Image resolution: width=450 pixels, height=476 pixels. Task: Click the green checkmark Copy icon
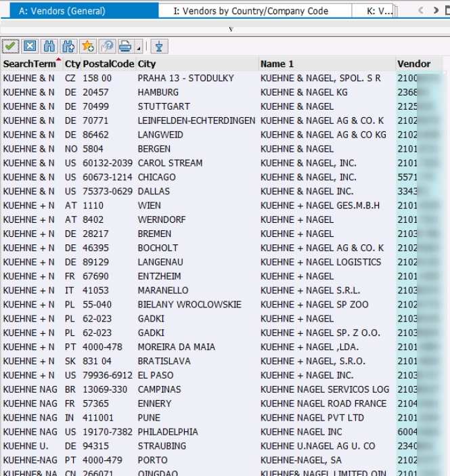[x=10, y=46]
